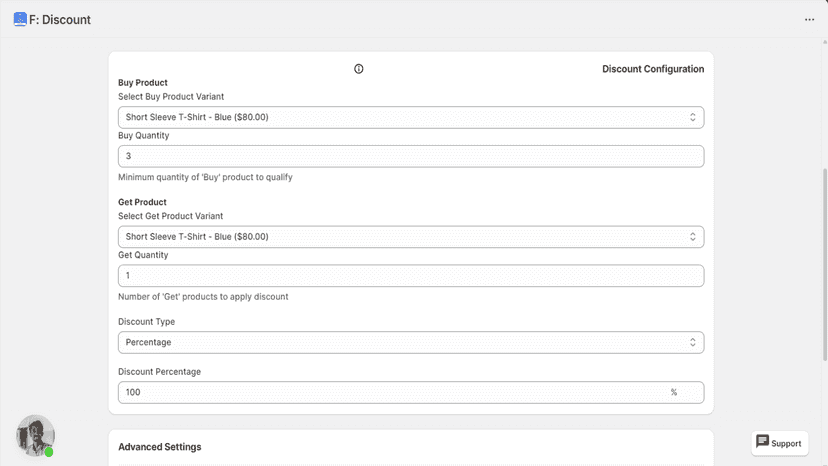Click the percent sign suffix in Discount Percentage
Viewport: 828px width, 466px height.
674,392
